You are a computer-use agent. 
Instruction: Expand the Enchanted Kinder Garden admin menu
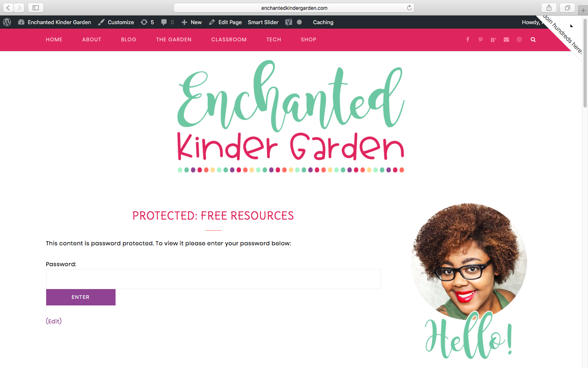coord(55,22)
